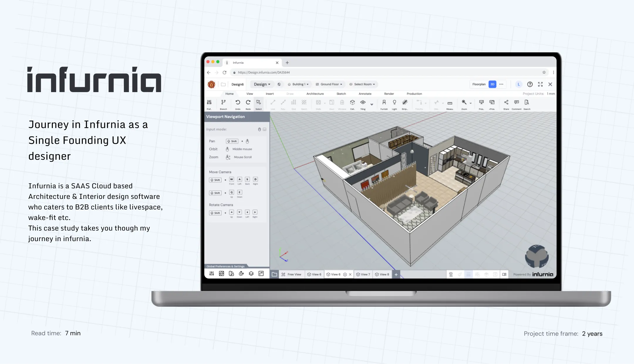Viewport: 634px width, 364px height.
Task: Click the globe icon next to Design
Action: [x=279, y=84]
